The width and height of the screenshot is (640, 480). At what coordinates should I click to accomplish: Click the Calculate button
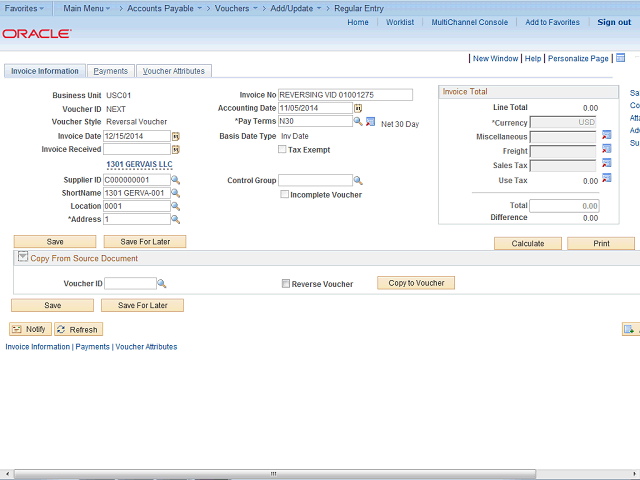528,243
